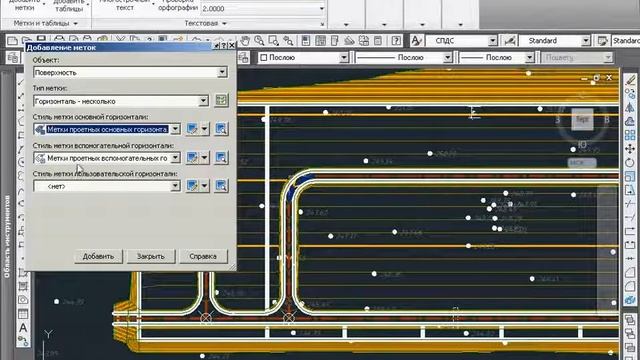This screenshot has width=640, height=360.
Task: Click the Справка button
Action: point(203,256)
